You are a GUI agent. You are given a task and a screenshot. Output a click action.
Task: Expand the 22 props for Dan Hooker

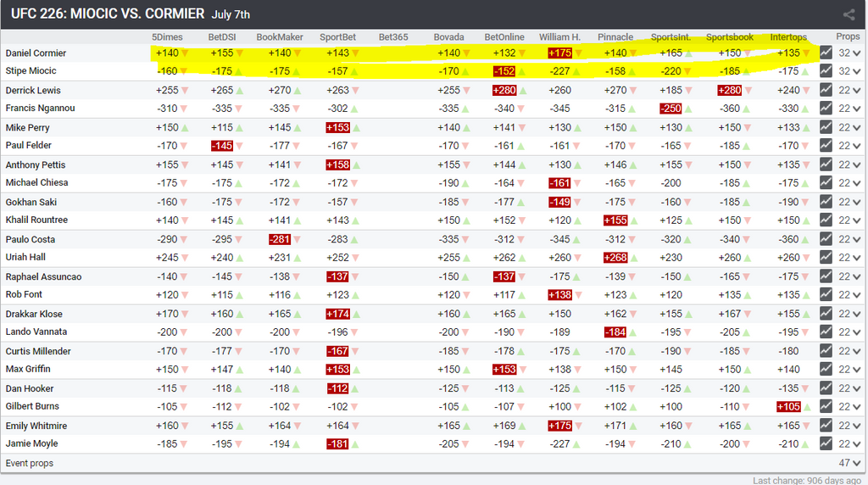(x=849, y=388)
